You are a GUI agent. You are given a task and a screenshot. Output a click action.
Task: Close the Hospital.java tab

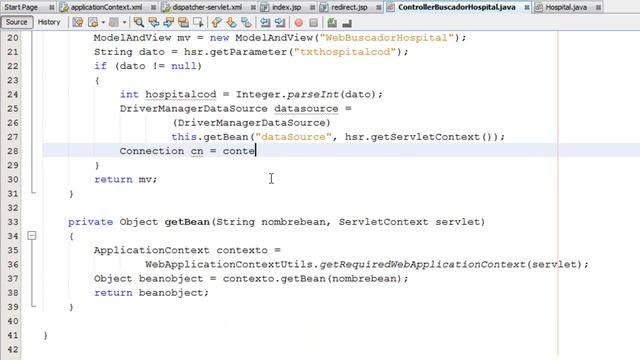point(598,7)
